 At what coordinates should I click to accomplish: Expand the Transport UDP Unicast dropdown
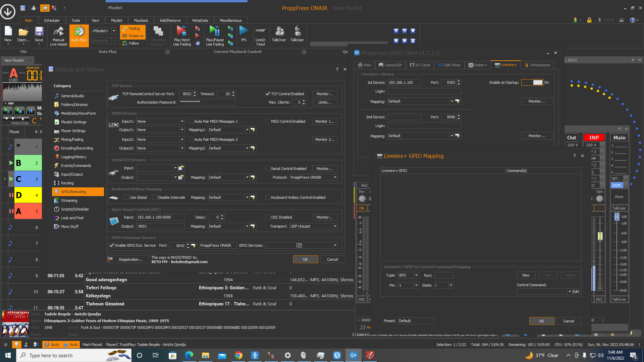(x=335, y=226)
